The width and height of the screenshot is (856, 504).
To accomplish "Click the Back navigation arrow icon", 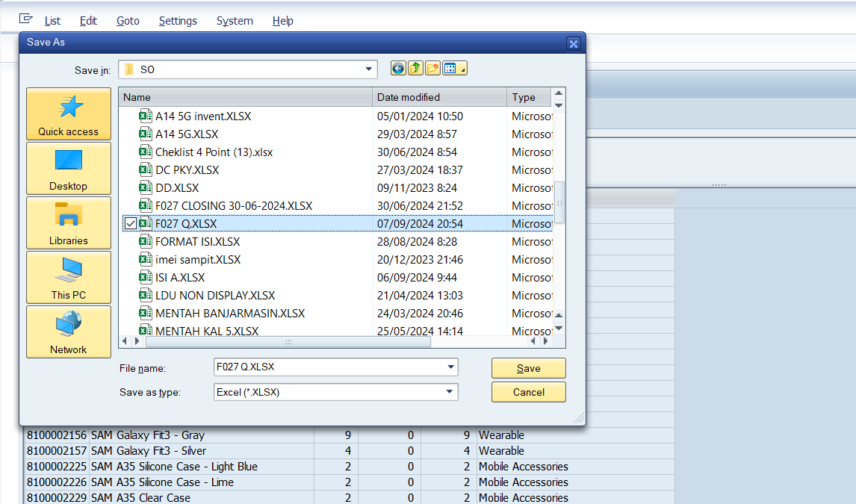I will click(398, 69).
